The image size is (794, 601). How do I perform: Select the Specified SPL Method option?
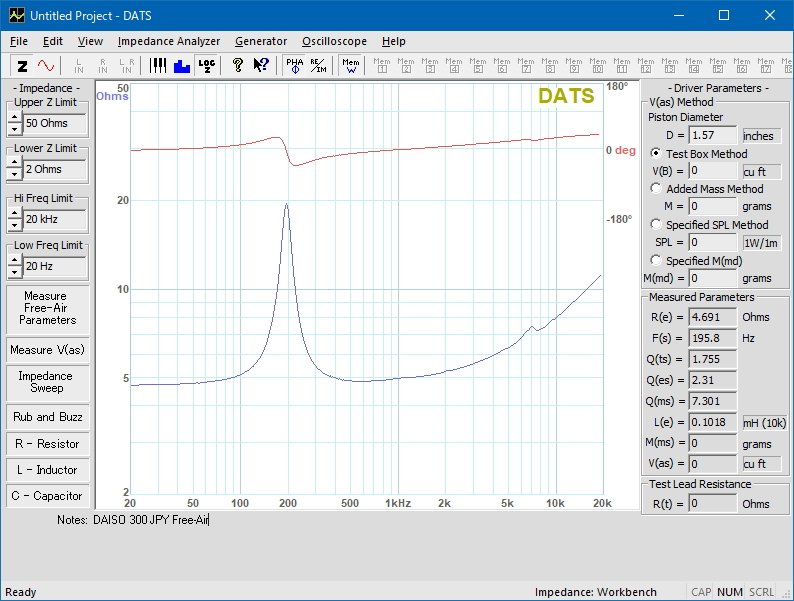coord(656,224)
